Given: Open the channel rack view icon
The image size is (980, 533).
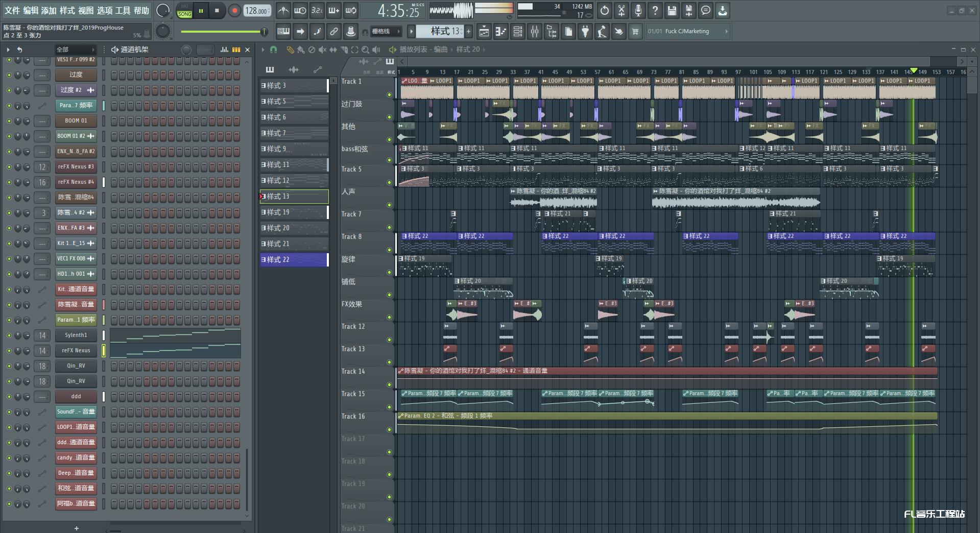Looking at the screenshot, I should [x=518, y=31].
